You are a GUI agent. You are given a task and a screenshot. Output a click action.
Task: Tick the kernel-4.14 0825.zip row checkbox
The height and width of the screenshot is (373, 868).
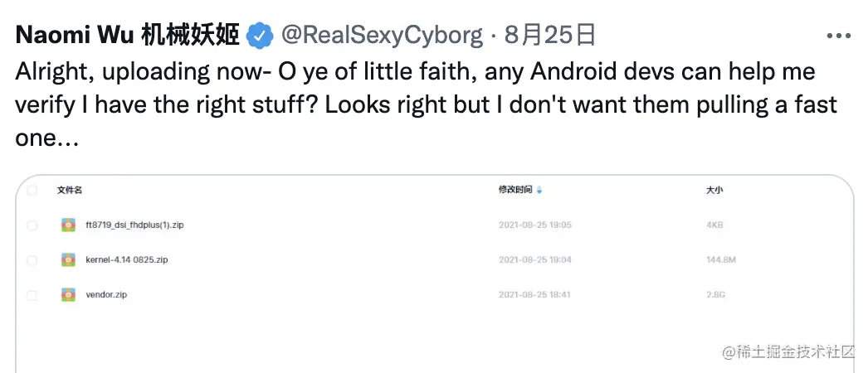32,259
